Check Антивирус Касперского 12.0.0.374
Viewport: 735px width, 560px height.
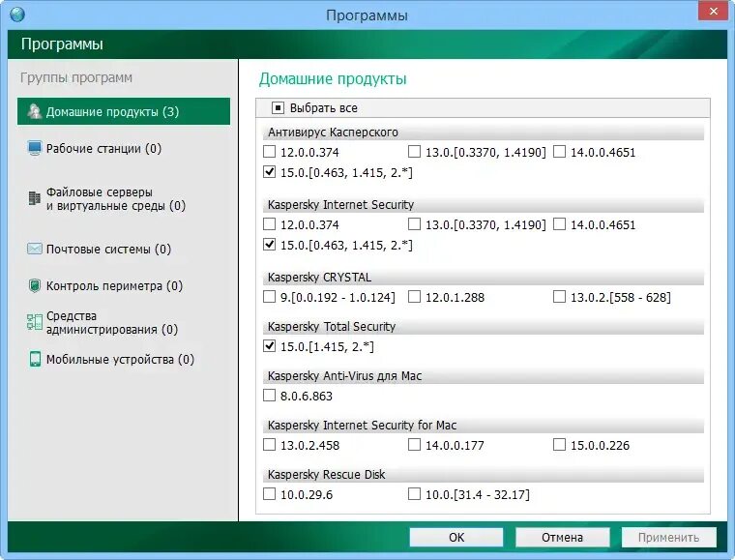coord(269,152)
